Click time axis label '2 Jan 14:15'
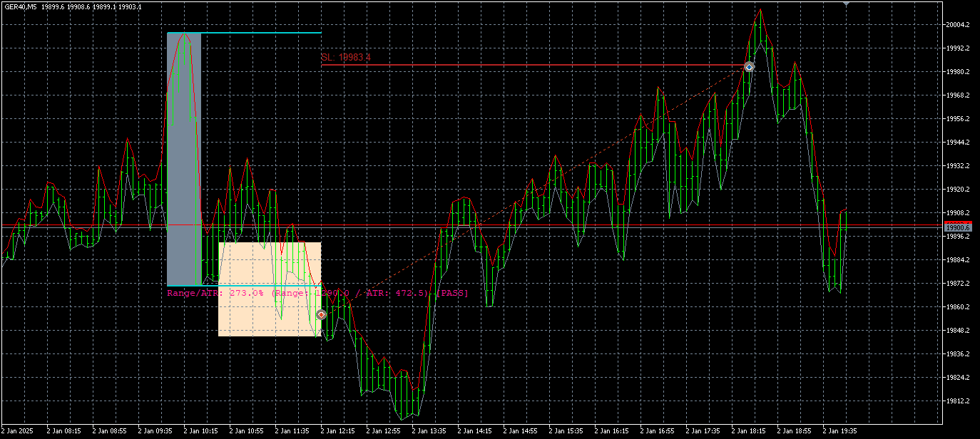 474,431
